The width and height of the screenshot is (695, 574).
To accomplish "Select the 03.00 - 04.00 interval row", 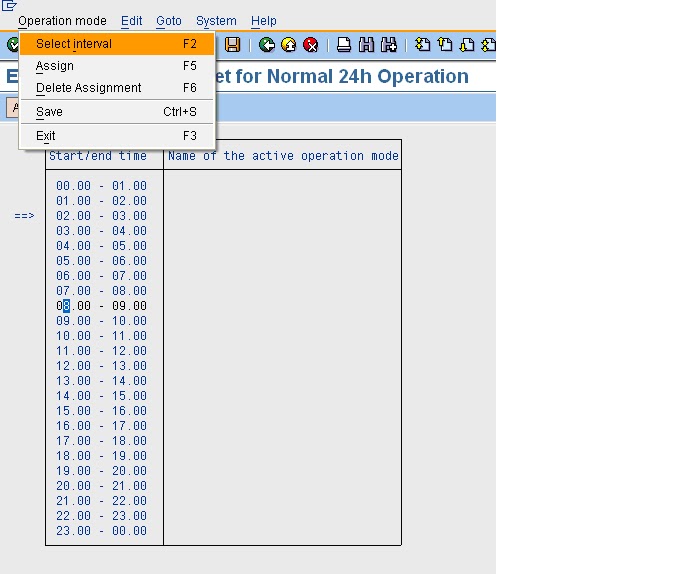I will (102, 231).
